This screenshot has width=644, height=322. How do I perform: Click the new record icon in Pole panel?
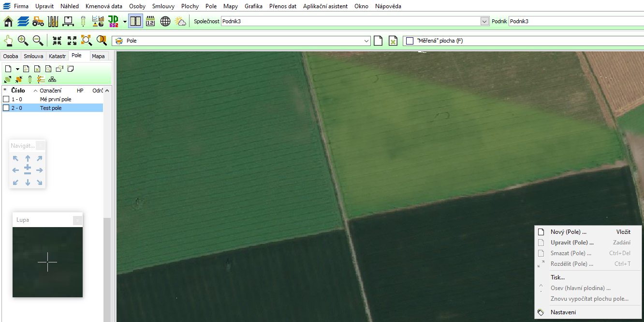coord(8,69)
